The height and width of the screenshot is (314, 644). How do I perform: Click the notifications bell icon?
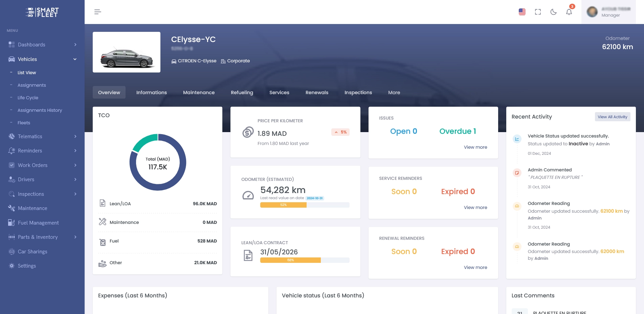[569, 12]
